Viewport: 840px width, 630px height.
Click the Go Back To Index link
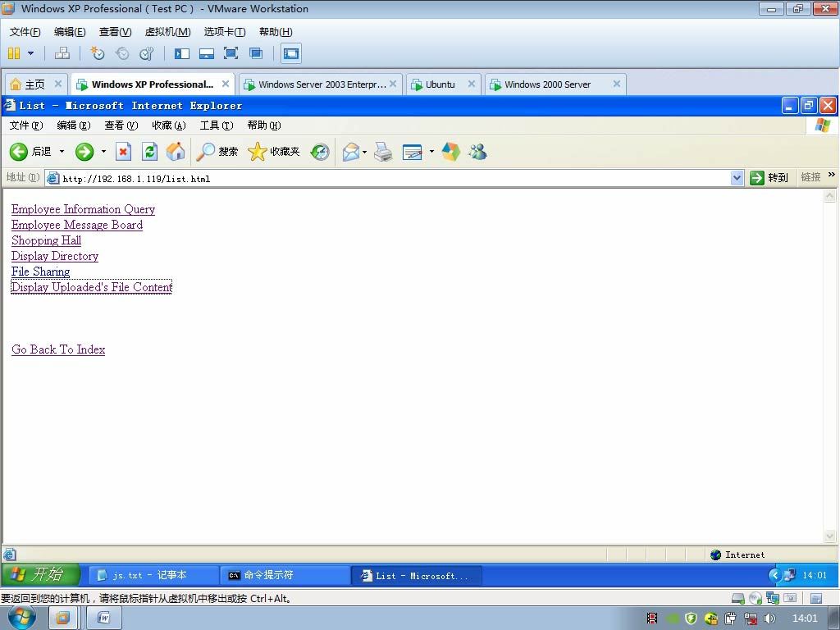pyautogui.click(x=58, y=349)
